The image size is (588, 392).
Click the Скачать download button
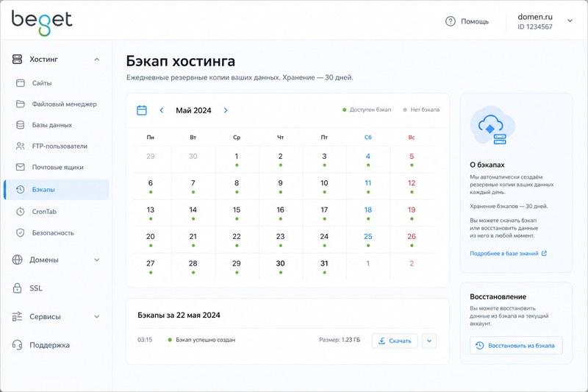pyautogui.click(x=395, y=341)
